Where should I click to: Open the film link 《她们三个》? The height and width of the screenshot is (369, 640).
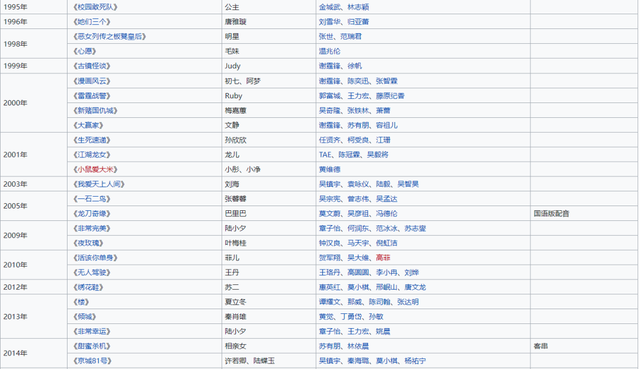point(92,22)
